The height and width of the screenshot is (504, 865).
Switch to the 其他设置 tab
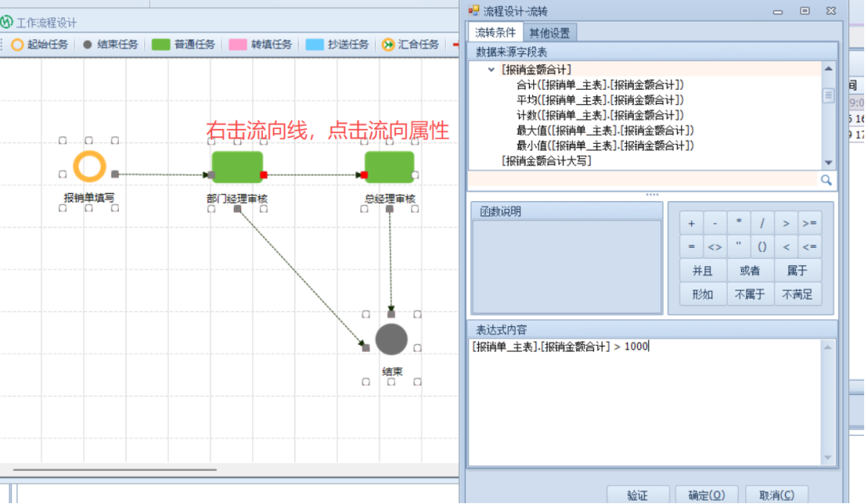coord(551,32)
